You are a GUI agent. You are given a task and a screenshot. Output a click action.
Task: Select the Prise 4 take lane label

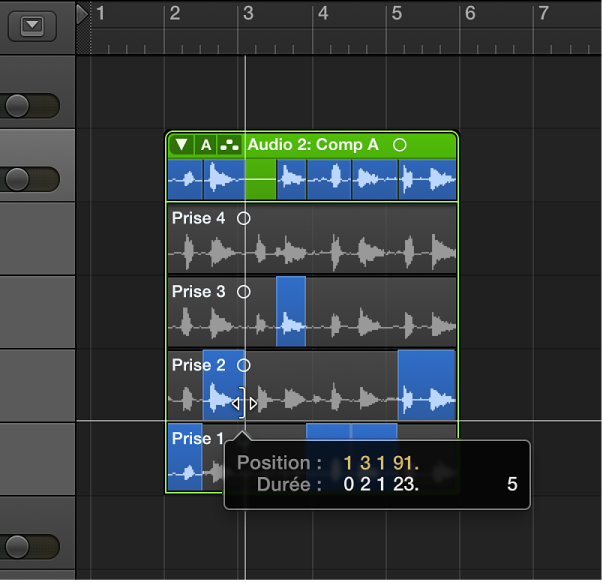(x=191, y=218)
